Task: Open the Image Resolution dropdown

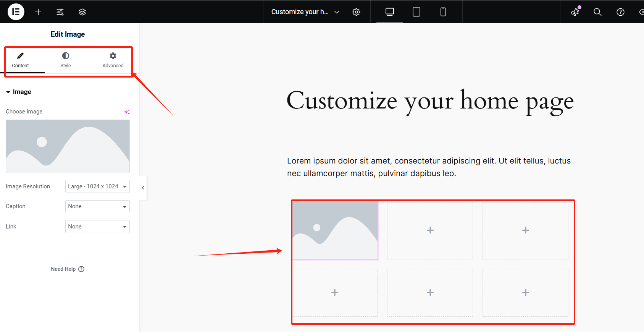Action: [97, 186]
